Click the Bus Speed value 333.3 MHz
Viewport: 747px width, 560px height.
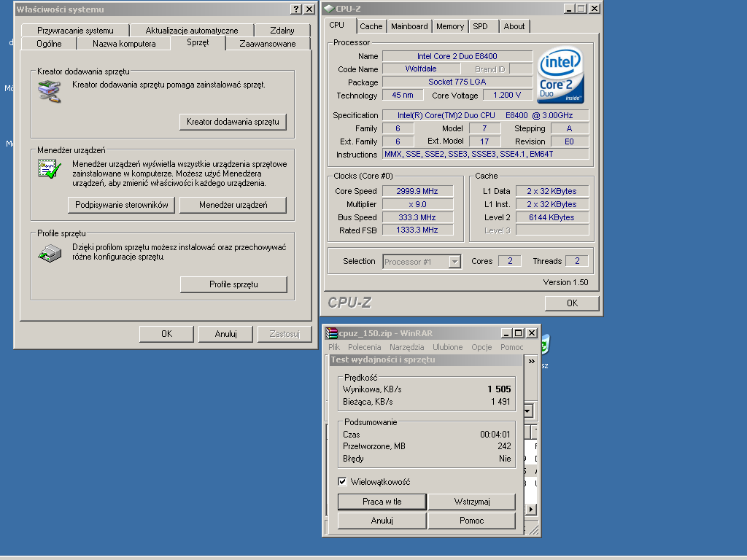417,217
